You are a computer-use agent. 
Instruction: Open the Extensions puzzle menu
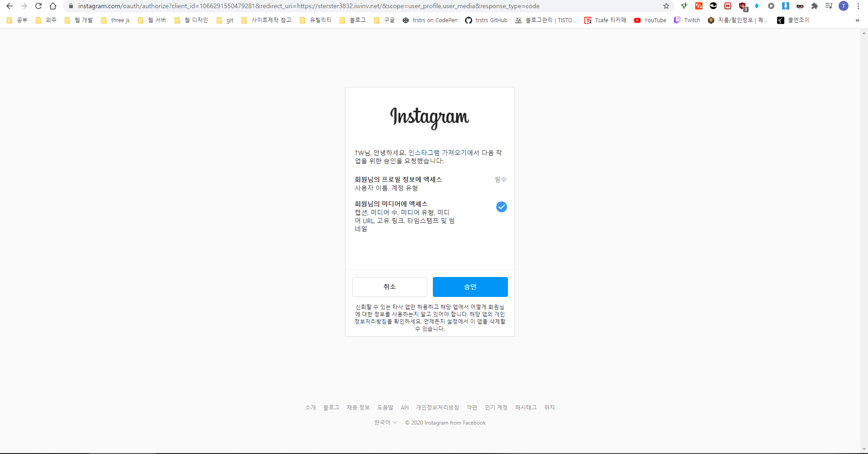click(x=815, y=6)
